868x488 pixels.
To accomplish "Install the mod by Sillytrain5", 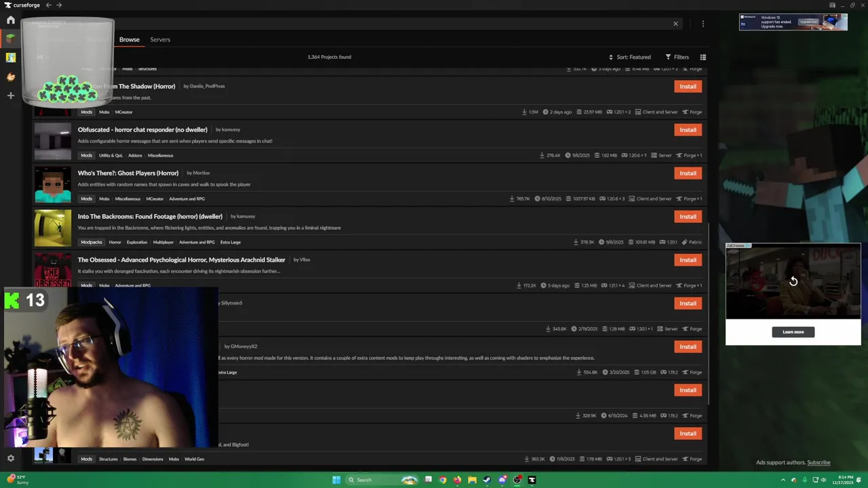I will pos(688,303).
